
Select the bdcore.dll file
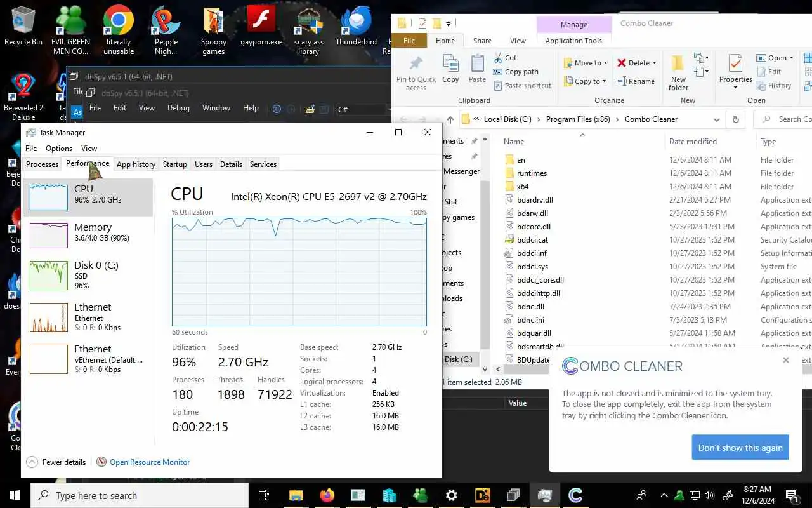pyautogui.click(x=534, y=227)
